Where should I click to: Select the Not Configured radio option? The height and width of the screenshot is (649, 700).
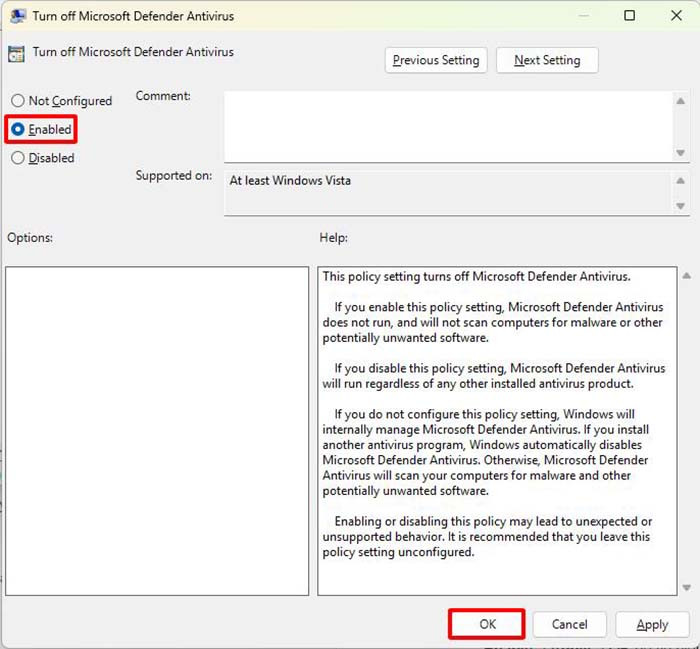(x=18, y=101)
